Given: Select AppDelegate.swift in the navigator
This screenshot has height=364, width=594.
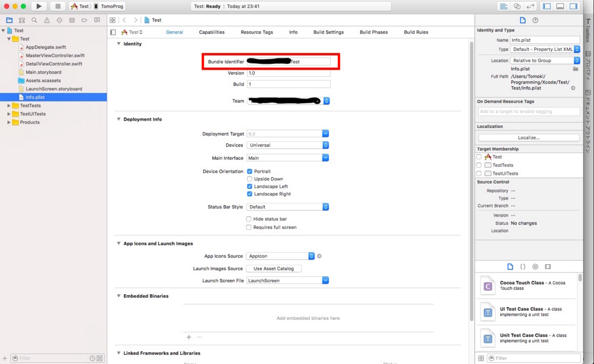Looking at the screenshot, I should click(x=46, y=48).
